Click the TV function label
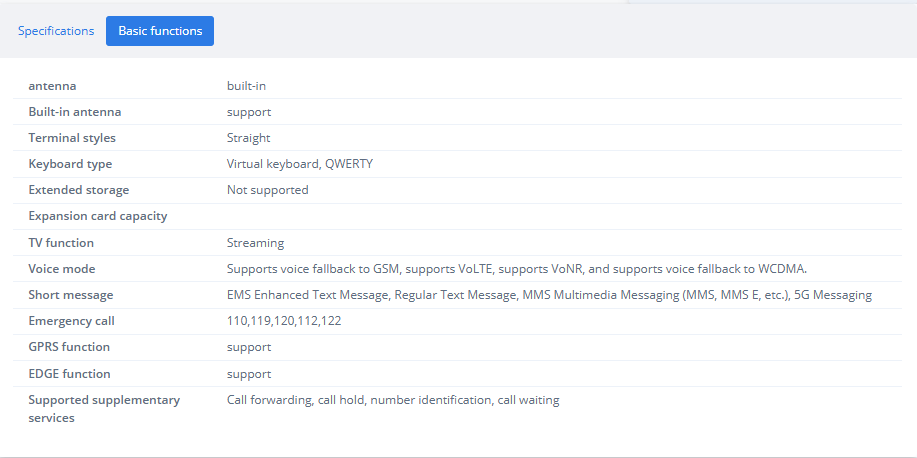 click(x=61, y=243)
